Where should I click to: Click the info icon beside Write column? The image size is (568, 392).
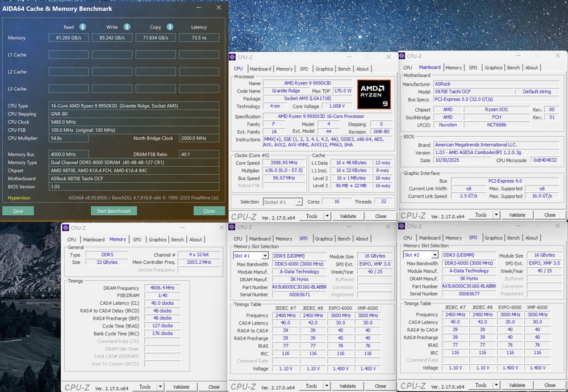(x=126, y=27)
